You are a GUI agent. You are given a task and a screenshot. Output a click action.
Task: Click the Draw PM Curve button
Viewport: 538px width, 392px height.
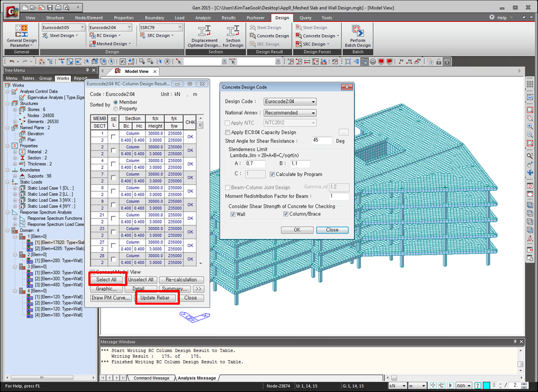point(111,298)
